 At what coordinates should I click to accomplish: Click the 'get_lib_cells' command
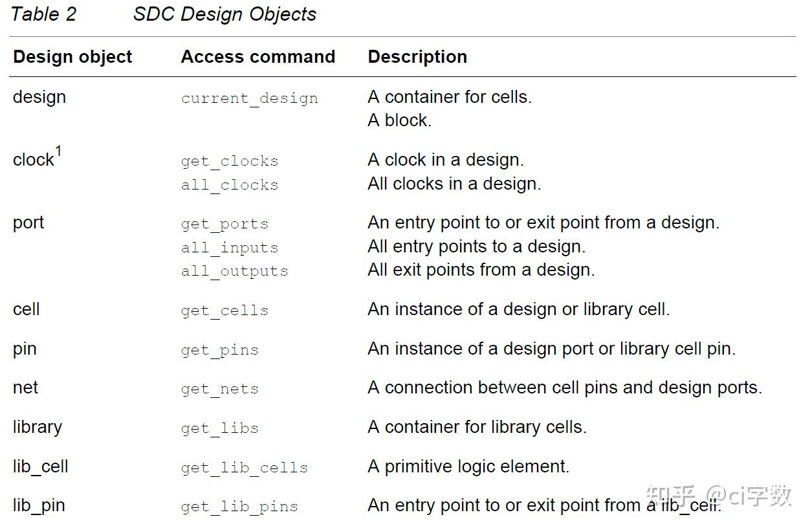point(245,468)
